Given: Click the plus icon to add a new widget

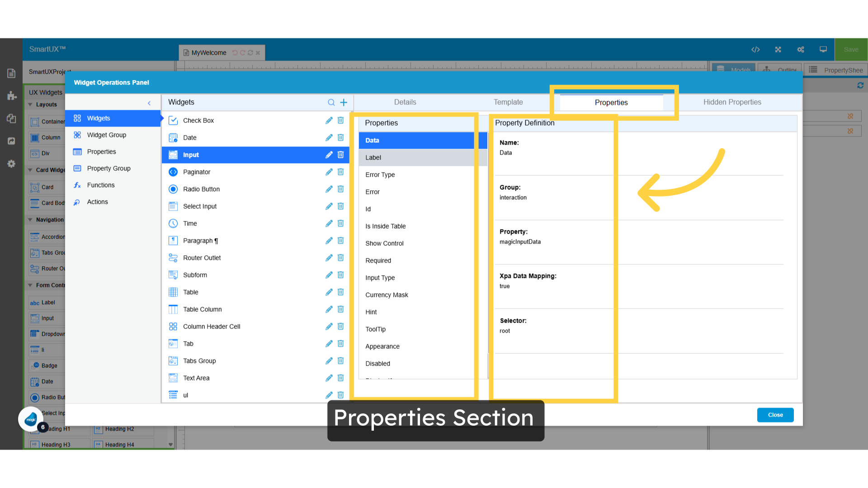Looking at the screenshot, I should (344, 102).
